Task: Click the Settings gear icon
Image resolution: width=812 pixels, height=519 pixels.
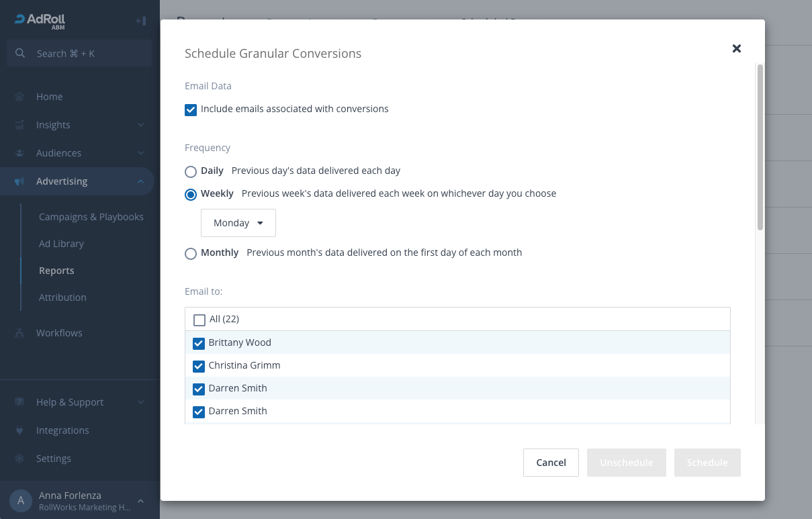Action: pyautogui.click(x=20, y=459)
